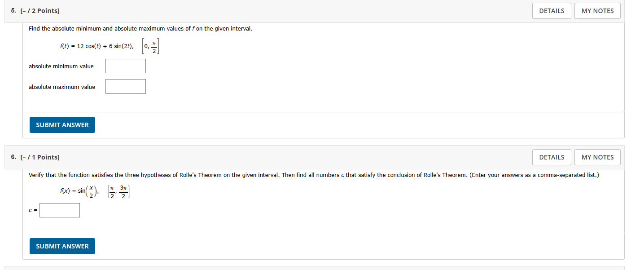This screenshot has height=270, width=644.
Task: Click the question 6 points header
Action: point(35,157)
